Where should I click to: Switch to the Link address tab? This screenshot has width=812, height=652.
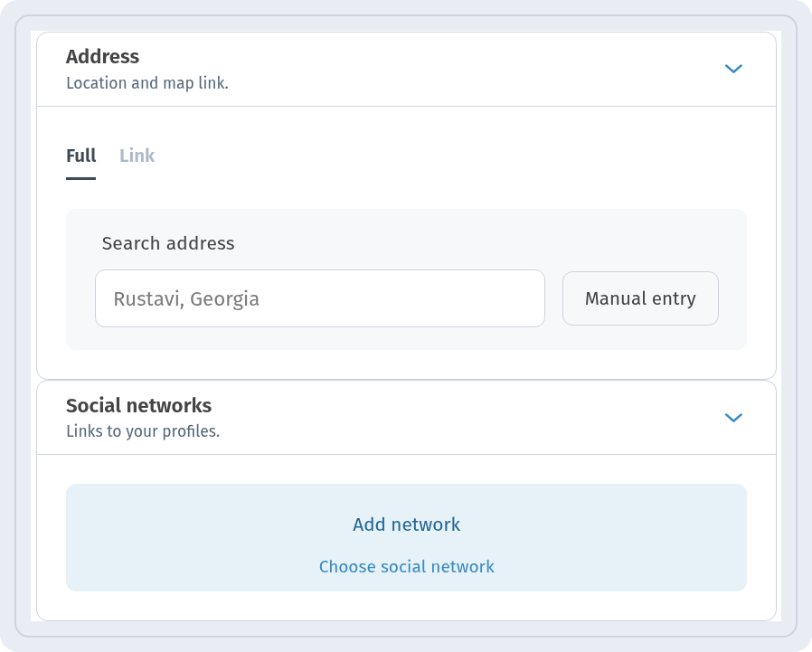tap(137, 156)
